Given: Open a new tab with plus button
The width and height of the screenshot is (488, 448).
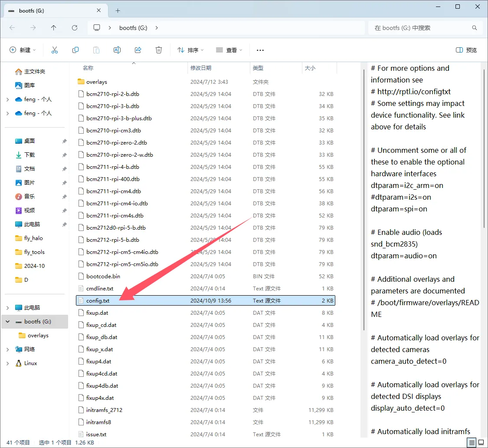Looking at the screenshot, I should coord(118,10).
